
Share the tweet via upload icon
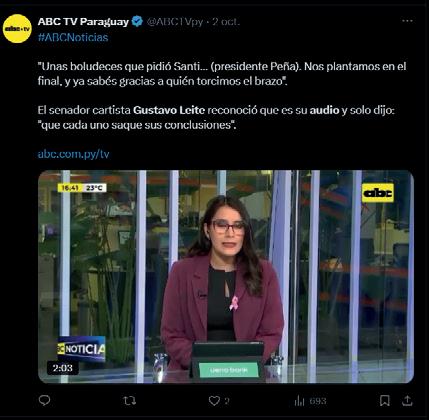(x=407, y=400)
